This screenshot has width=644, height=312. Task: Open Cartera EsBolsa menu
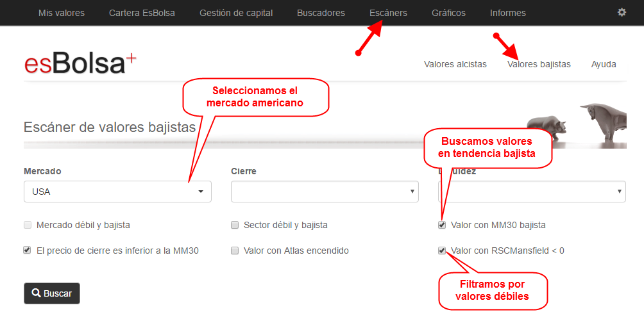(142, 13)
